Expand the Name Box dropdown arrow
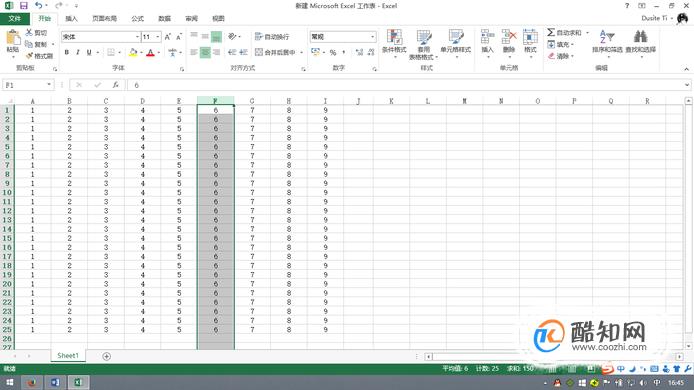 point(49,85)
